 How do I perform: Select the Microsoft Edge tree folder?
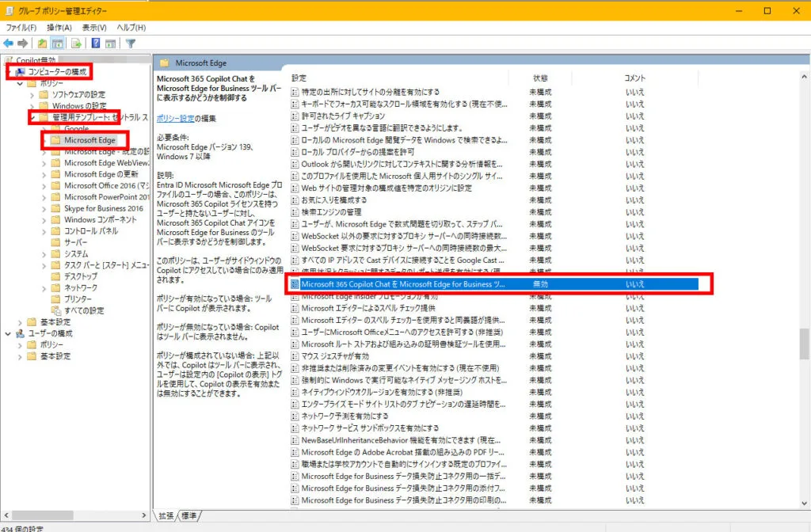click(x=89, y=140)
